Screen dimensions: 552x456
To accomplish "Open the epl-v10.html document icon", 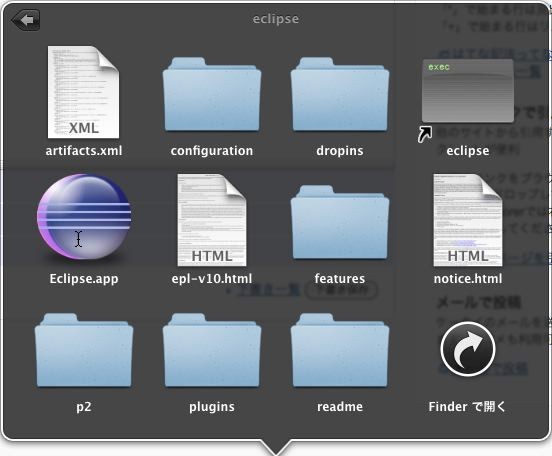I will (212, 220).
